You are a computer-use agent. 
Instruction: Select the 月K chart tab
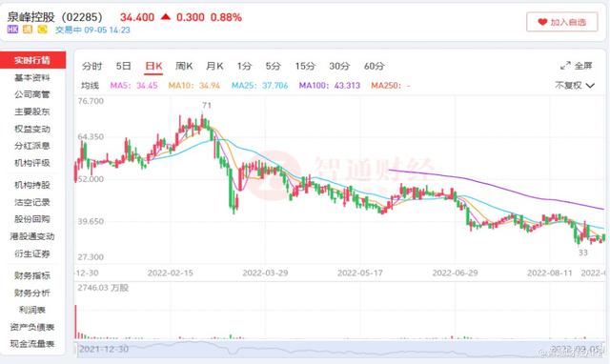pos(214,66)
